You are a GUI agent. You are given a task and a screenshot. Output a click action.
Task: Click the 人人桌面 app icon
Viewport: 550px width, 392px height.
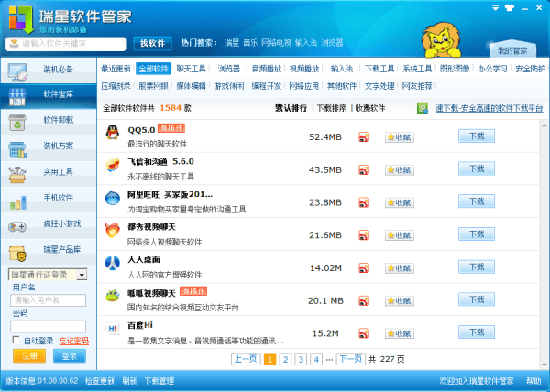click(x=112, y=263)
